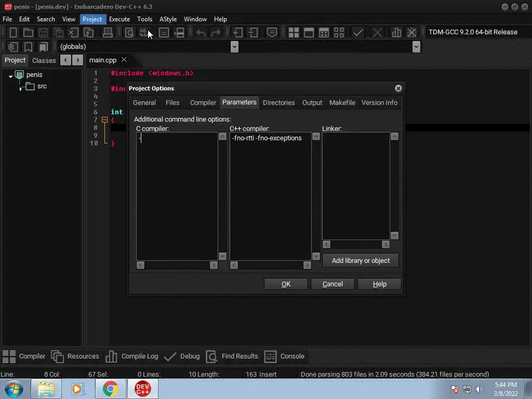
Task: Click the Run window toolbar icon
Action: (309, 33)
